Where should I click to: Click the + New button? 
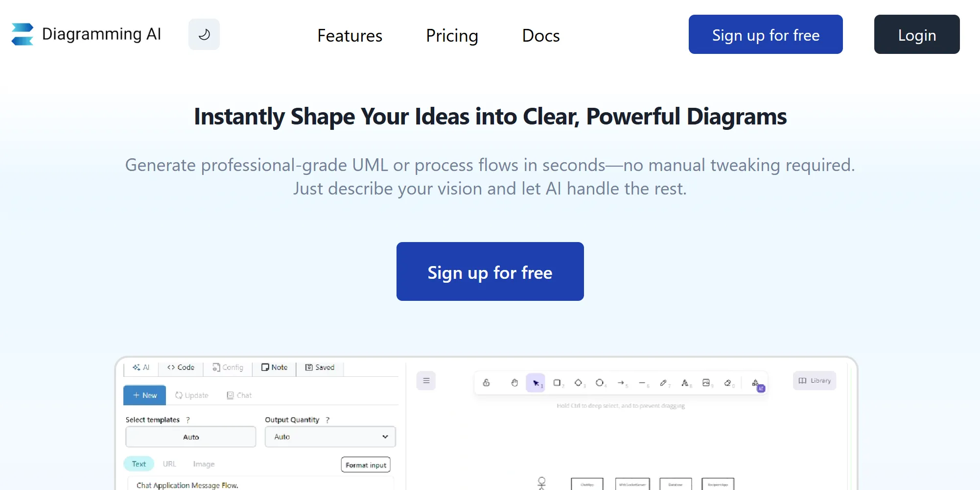144,395
